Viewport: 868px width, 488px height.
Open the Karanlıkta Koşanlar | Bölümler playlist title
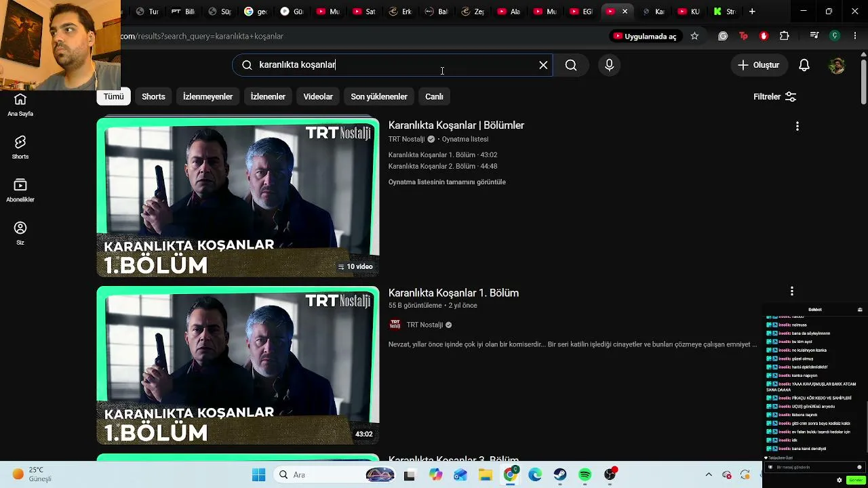point(456,125)
